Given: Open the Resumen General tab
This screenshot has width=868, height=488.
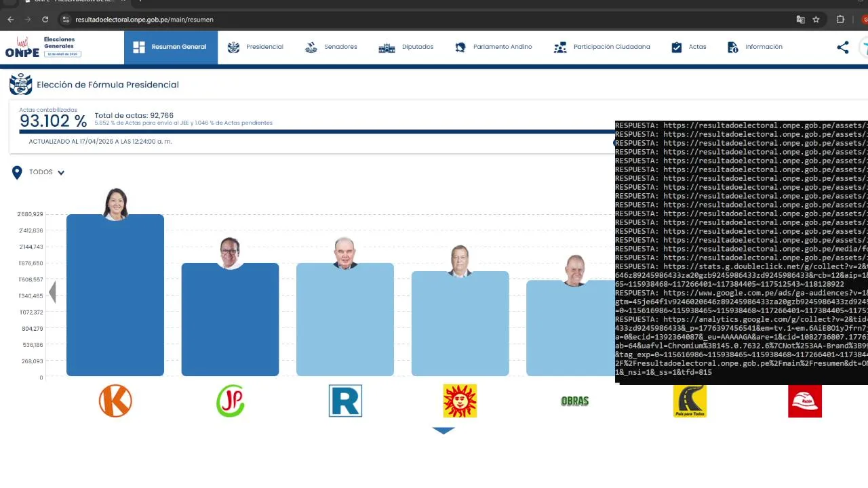Looking at the screenshot, I should pos(171,47).
